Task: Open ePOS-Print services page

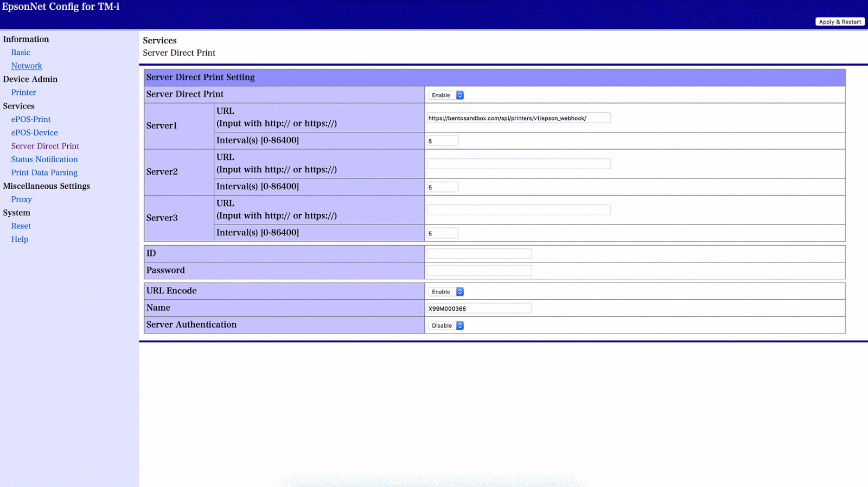Action: click(31, 119)
